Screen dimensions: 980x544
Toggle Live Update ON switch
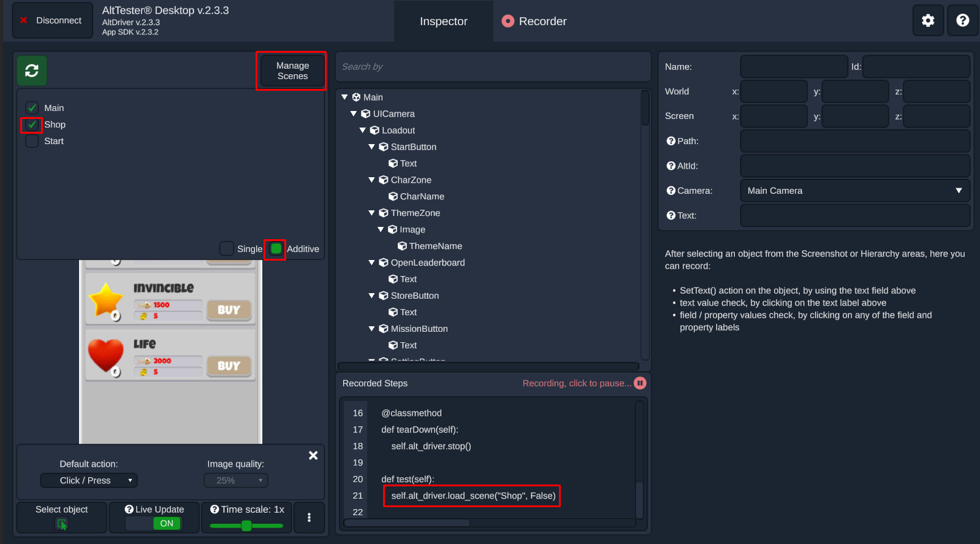pos(153,523)
